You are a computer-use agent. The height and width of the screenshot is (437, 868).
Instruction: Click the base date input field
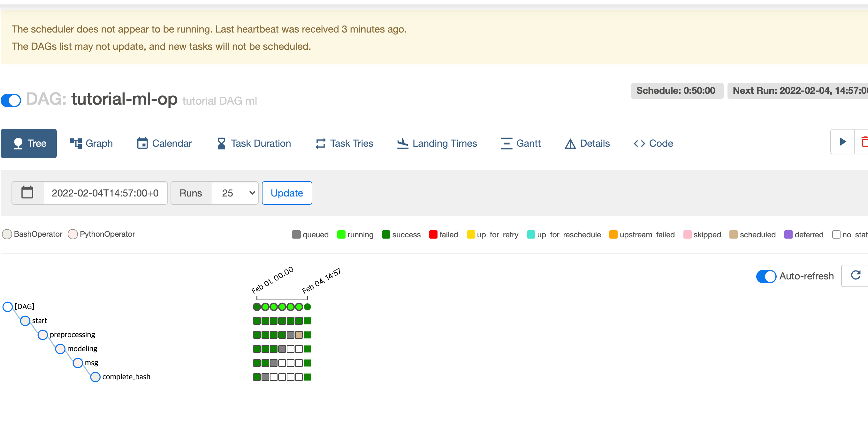click(x=105, y=193)
